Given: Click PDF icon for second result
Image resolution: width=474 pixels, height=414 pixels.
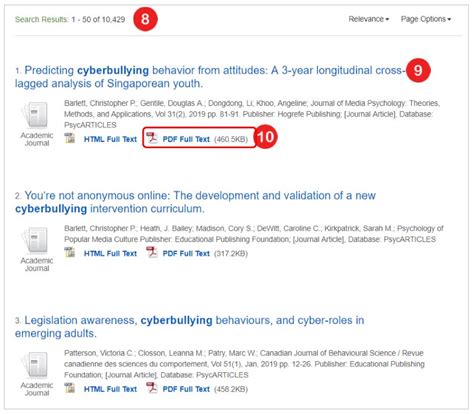Looking at the screenshot, I should 152,252.
